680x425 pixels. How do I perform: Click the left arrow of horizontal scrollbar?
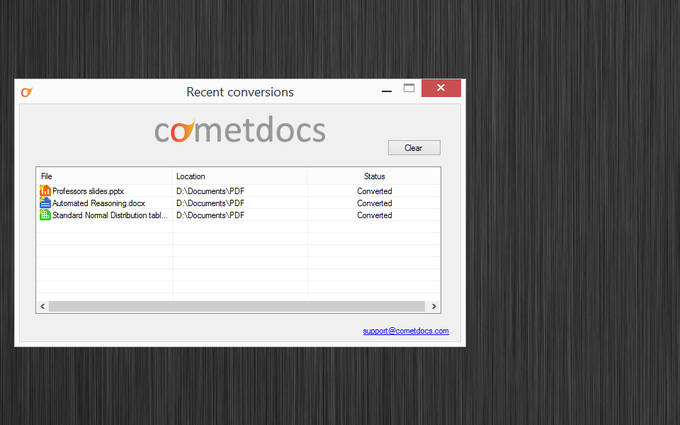coord(42,306)
